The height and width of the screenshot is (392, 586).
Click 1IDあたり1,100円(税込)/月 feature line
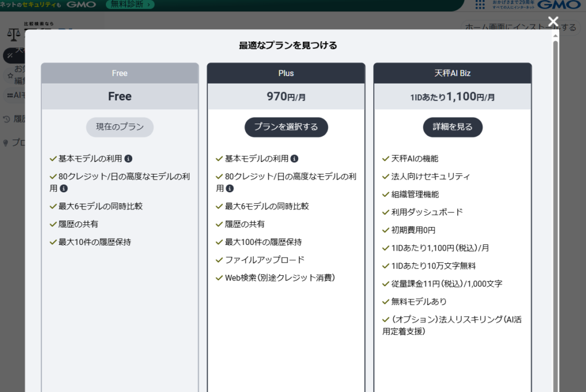(440, 248)
